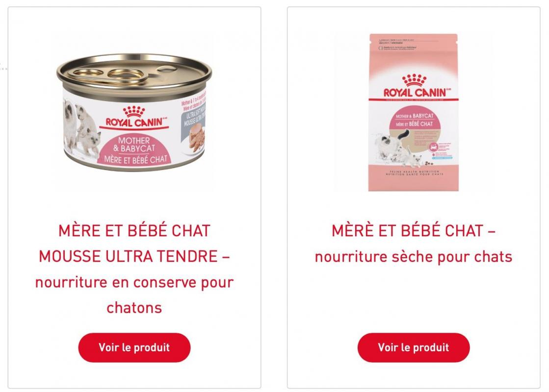
Task: Open the pink Royal Canin bag image
Action: point(413,112)
